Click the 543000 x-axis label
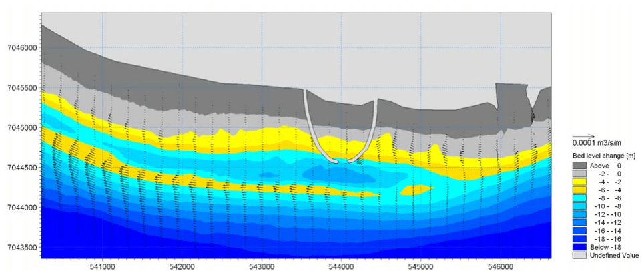 tap(262, 266)
